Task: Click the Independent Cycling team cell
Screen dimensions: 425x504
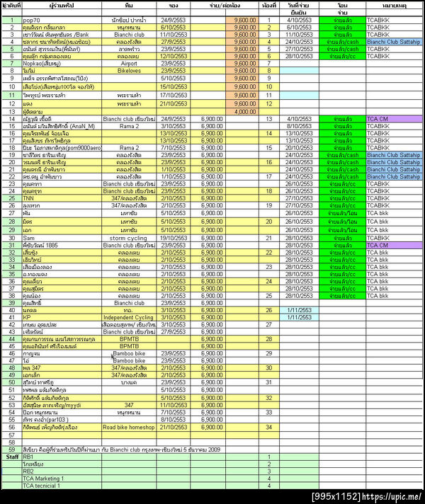Action: (x=129, y=317)
